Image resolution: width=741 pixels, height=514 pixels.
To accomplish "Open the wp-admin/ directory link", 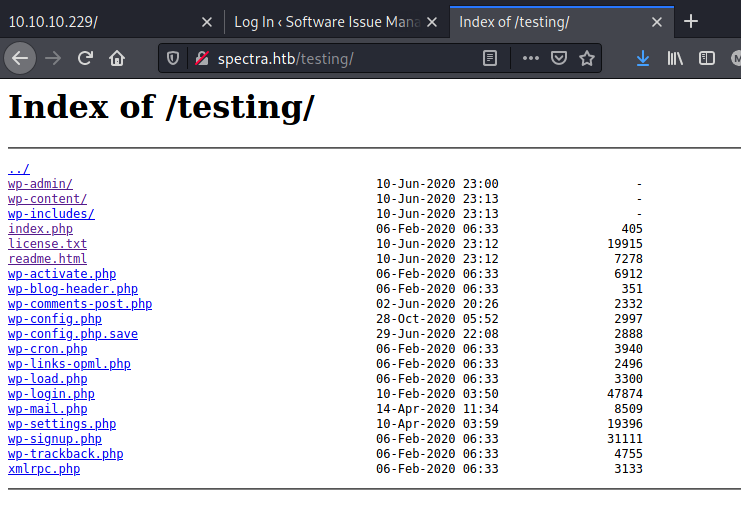I will 40,184.
